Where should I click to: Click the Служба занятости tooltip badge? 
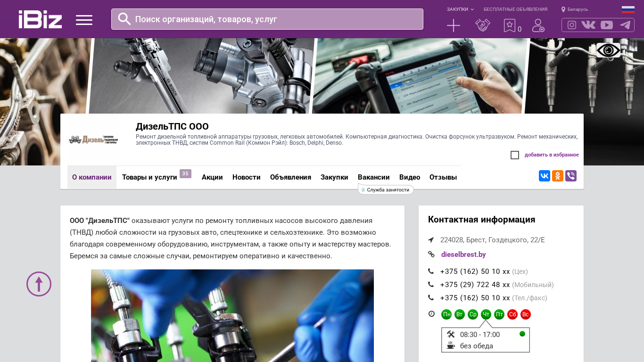(x=386, y=189)
